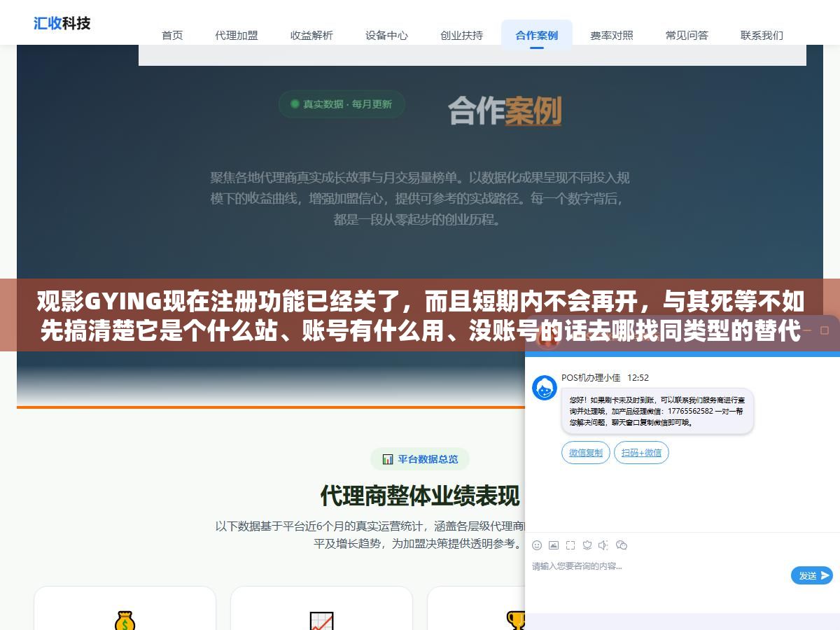Click the POS机办理小佳 agent avatar
The width and height of the screenshot is (840, 630).
[x=545, y=388]
